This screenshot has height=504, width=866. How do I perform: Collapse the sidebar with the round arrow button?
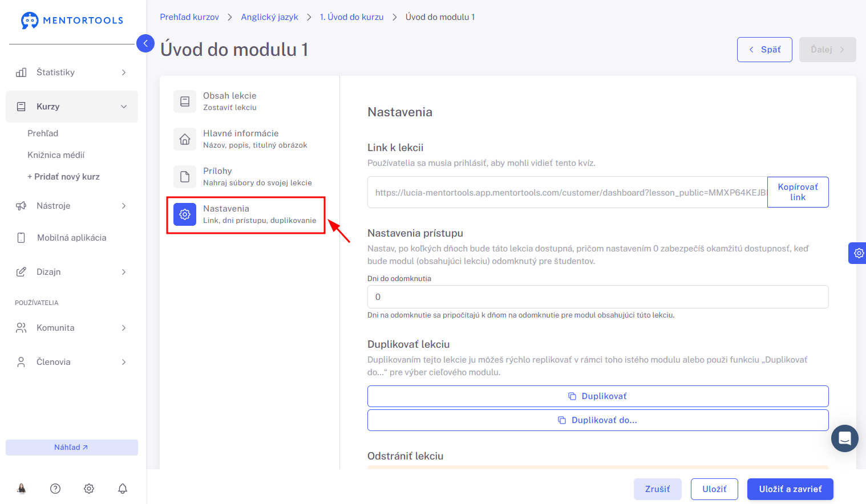pyautogui.click(x=145, y=43)
